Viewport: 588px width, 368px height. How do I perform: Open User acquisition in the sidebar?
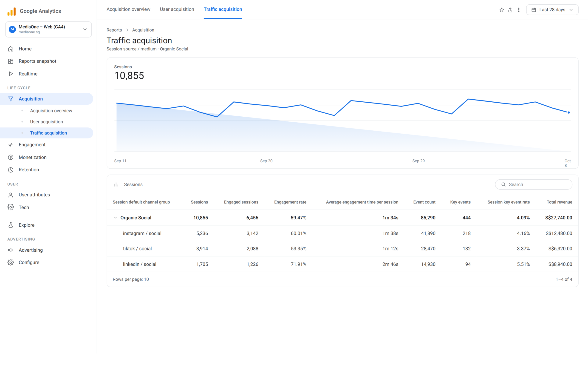click(x=46, y=122)
